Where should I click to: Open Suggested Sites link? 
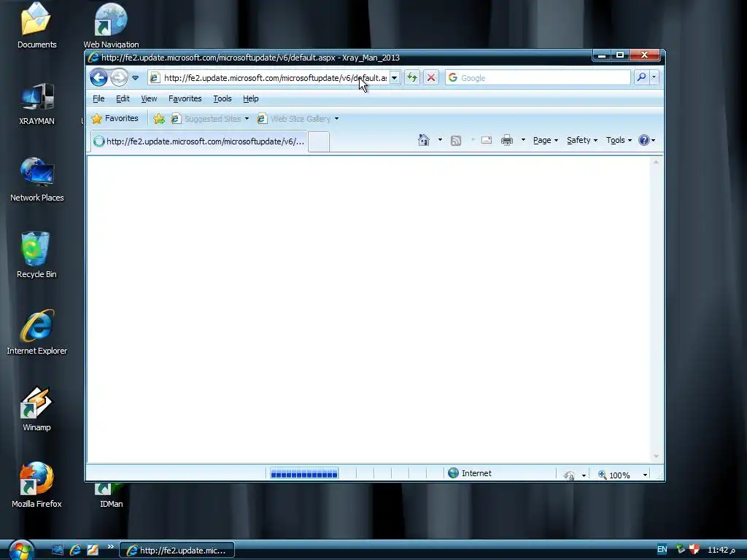tap(206, 119)
